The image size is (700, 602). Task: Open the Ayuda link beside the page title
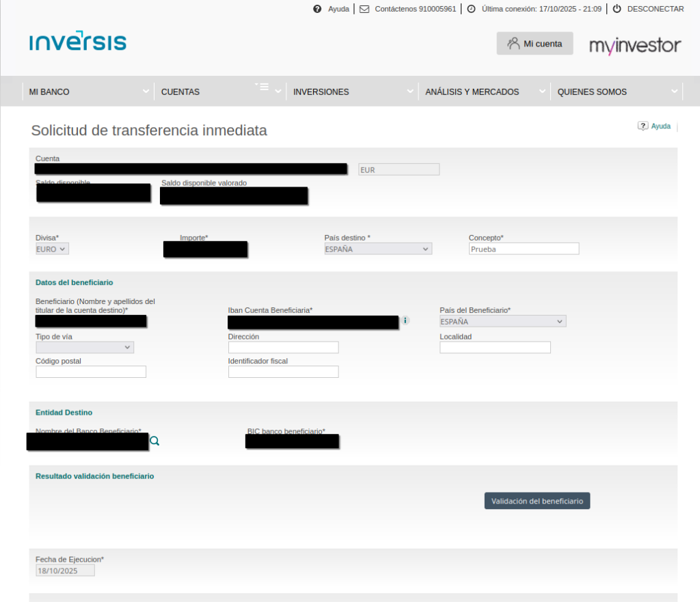(655, 126)
